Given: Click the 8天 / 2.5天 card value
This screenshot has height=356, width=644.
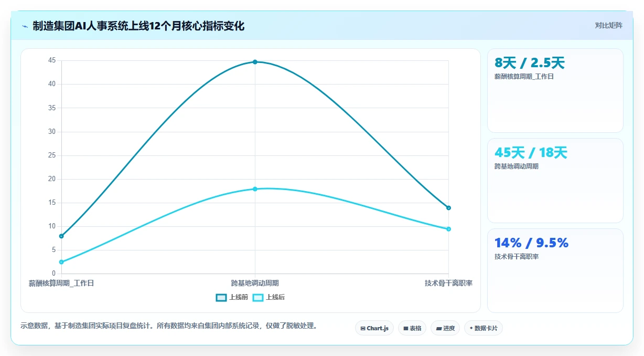Looking at the screenshot, I should point(530,63).
